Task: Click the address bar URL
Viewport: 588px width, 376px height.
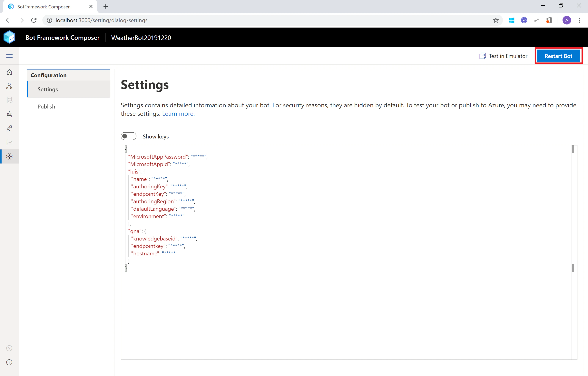Action: [102, 20]
